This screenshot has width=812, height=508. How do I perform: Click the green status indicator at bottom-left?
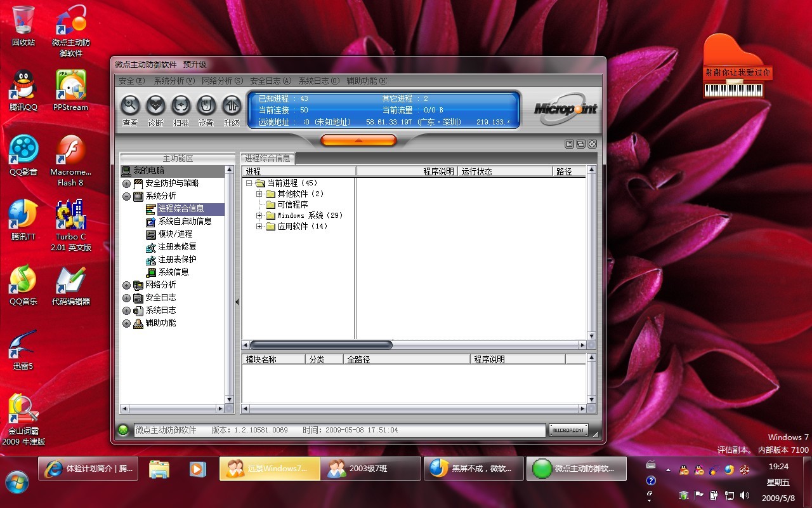click(x=123, y=430)
